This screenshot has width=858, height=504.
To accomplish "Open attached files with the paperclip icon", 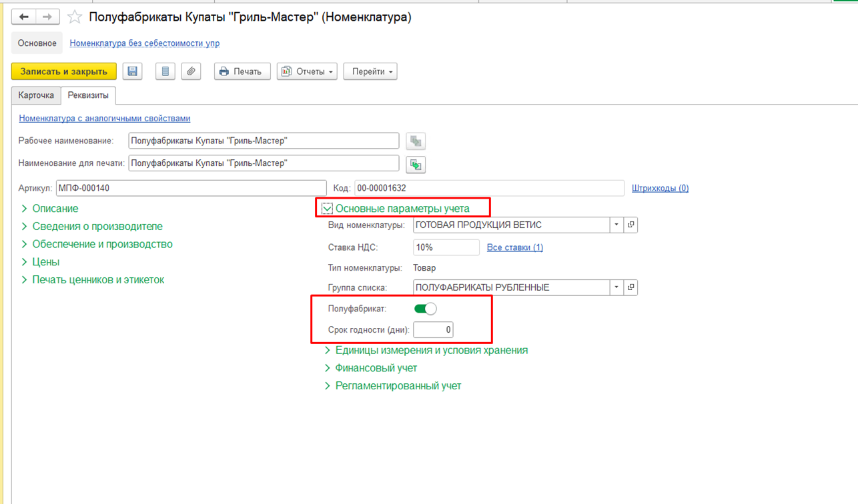I will coord(191,71).
